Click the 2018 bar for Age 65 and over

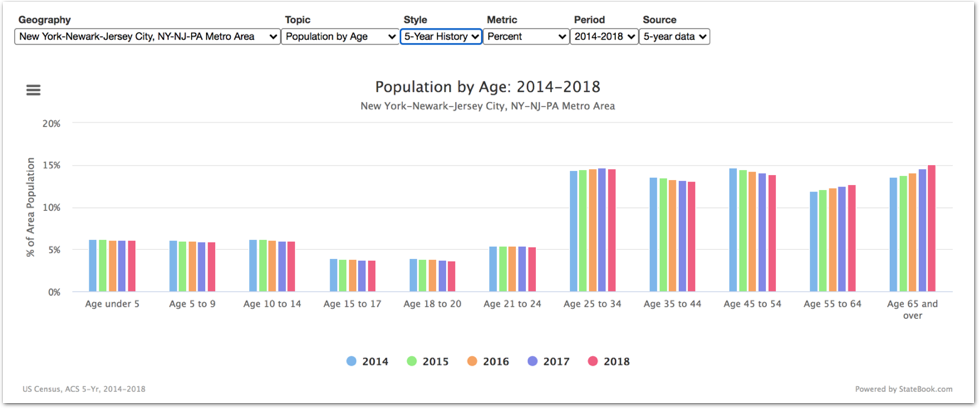coord(931,229)
